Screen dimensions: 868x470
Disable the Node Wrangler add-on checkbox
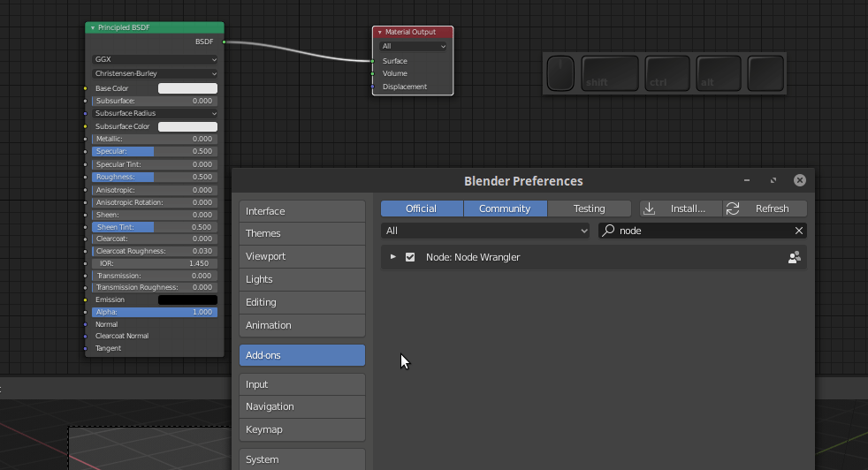[x=410, y=257]
